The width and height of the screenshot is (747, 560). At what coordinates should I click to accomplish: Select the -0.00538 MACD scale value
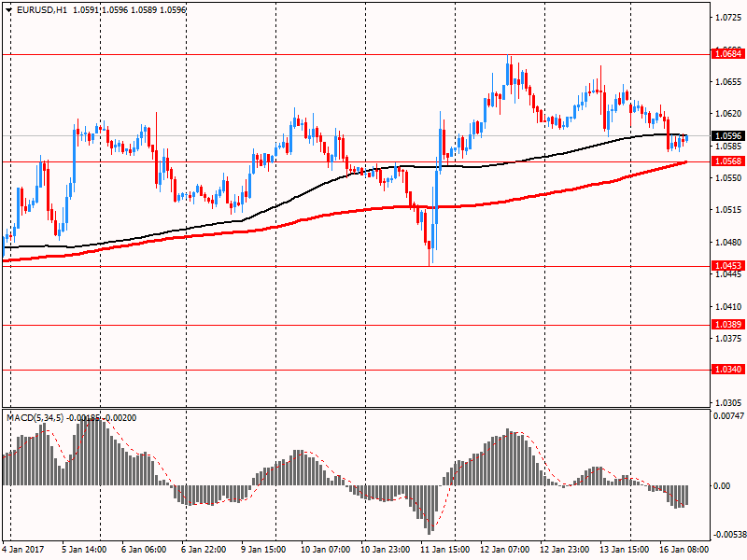click(x=729, y=535)
